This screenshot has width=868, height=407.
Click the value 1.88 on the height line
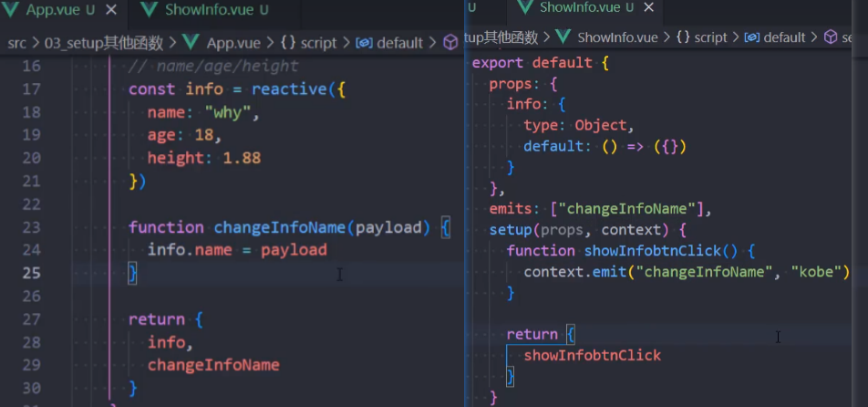tap(242, 159)
